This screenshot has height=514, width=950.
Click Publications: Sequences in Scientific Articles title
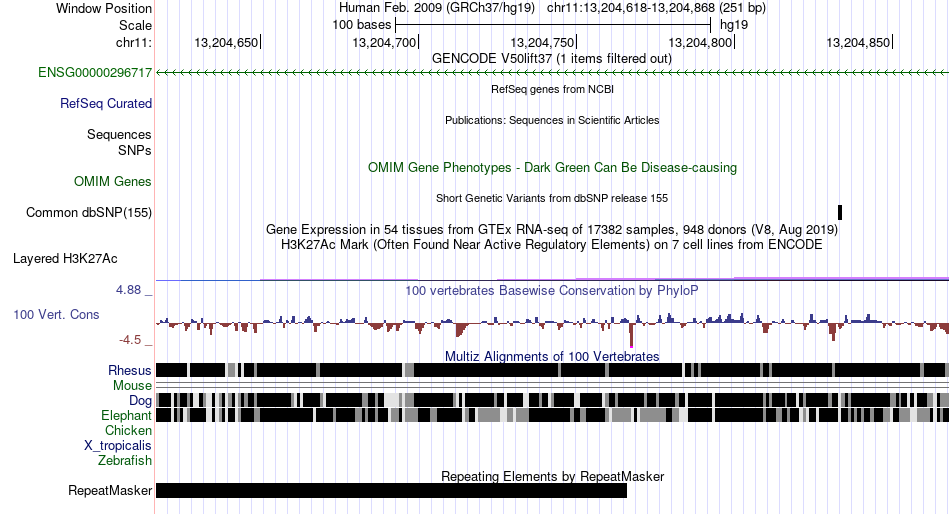[552, 120]
